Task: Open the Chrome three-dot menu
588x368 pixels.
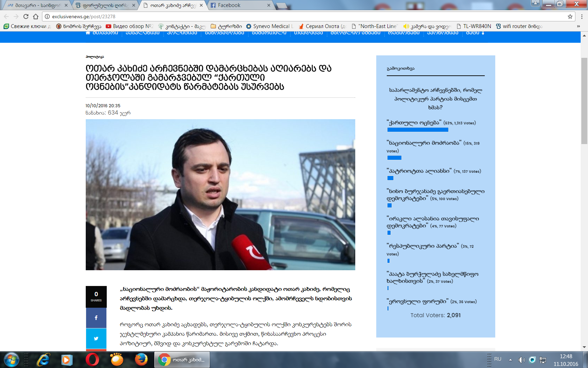Action: coord(582,16)
